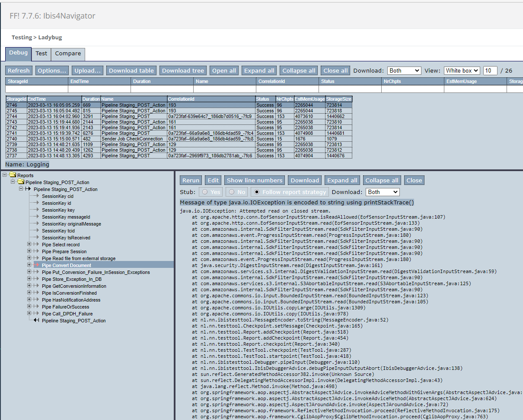Click the arrow icon beside SessionKey tcid

[36, 231]
